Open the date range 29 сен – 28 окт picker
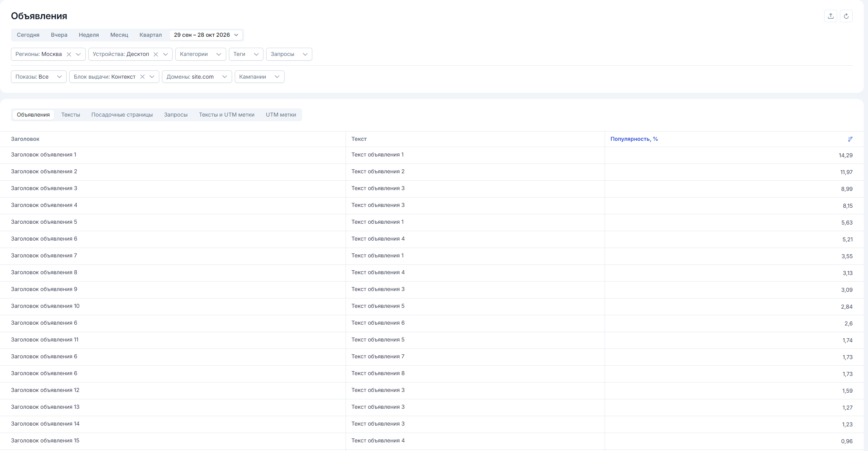This screenshot has width=868, height=451. 206,35
